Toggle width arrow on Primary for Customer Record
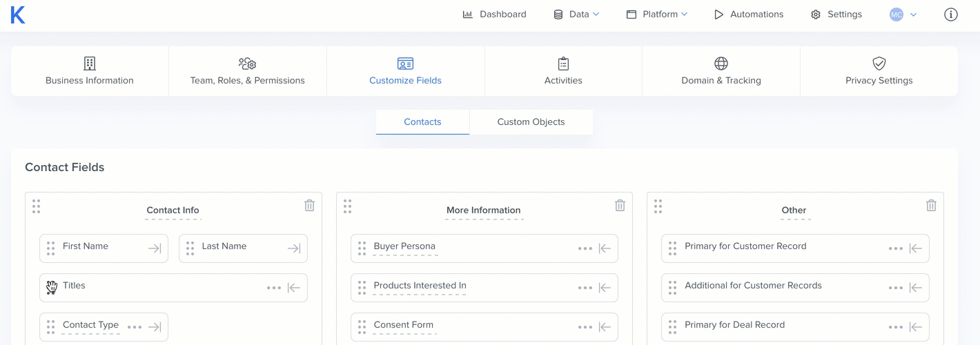Viewport: 980px width, 345px height. (916, 249)
